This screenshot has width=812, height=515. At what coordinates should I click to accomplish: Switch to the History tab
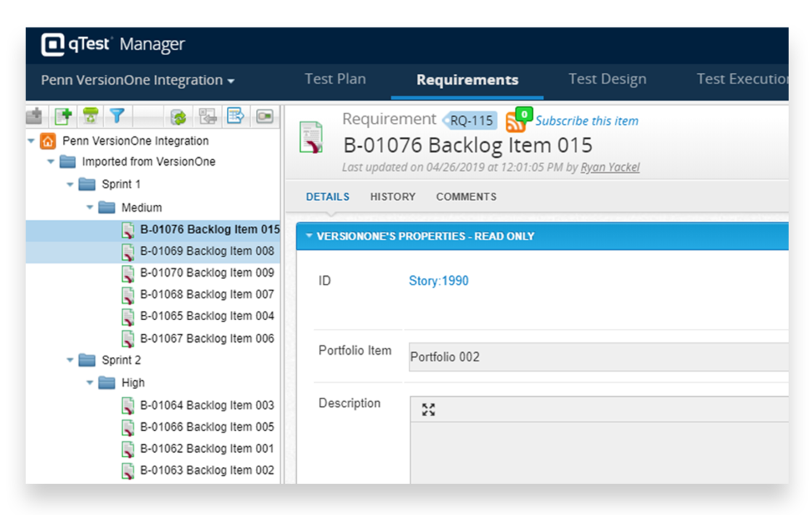(392, 197)
